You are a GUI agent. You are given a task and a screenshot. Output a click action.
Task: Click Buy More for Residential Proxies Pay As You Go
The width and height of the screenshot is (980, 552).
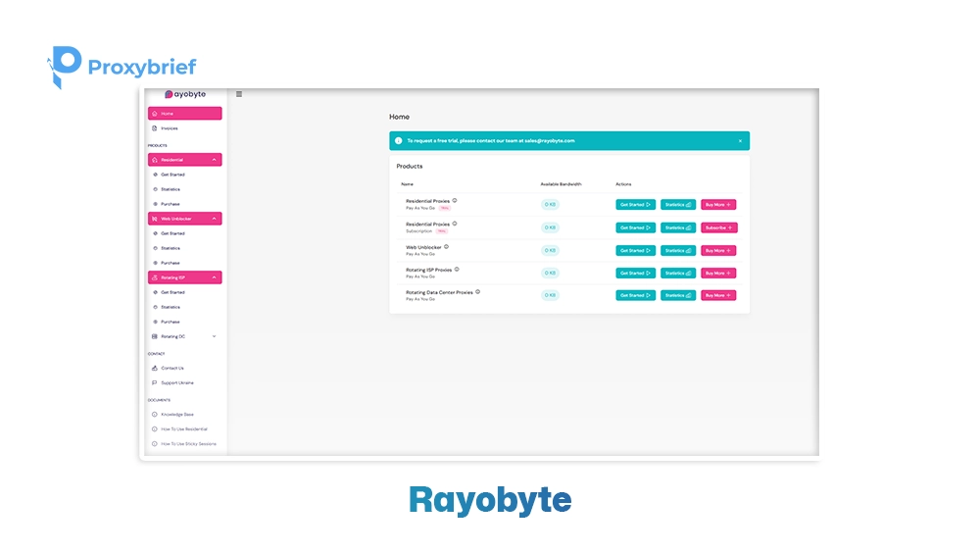pyautogui.click(x=718, y=204)
